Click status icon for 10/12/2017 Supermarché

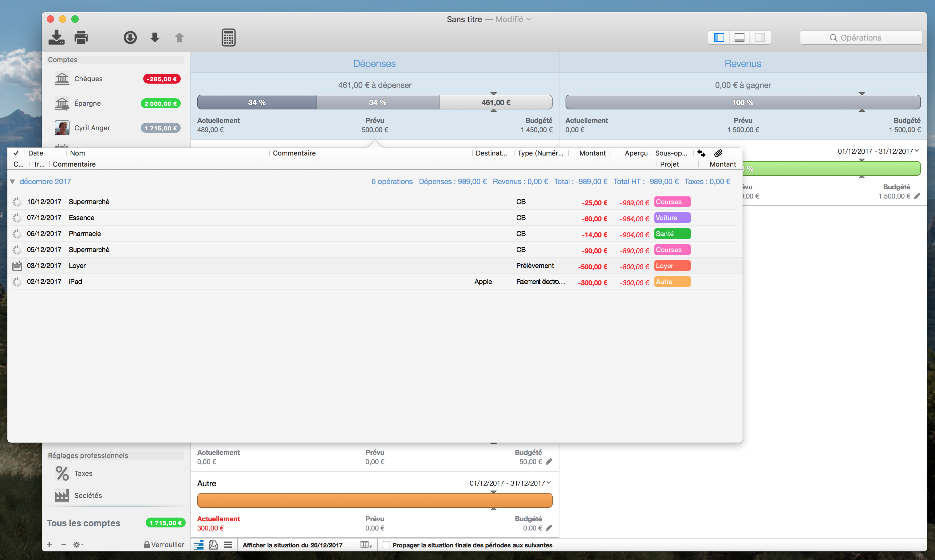click(17, 202)
